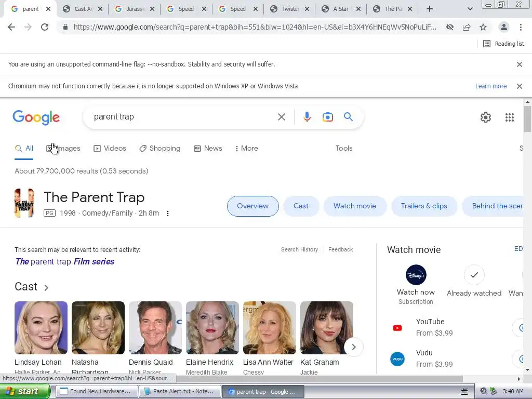Select the Cast chip
The image size is (532, 399).
pos(301,206)
